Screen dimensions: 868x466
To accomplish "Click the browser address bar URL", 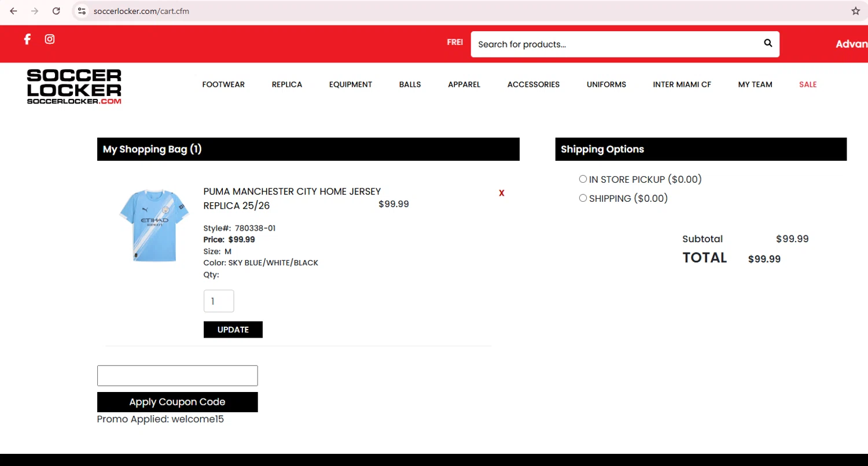I will pos(141,11).
